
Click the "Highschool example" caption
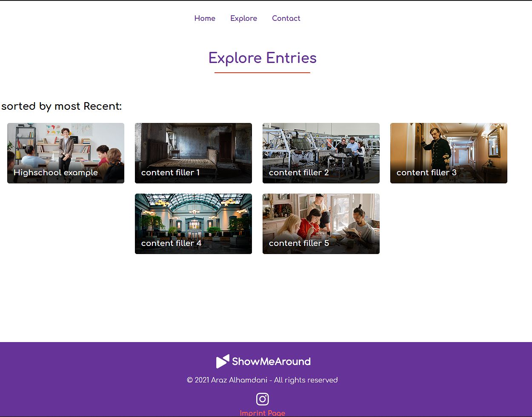56,173
